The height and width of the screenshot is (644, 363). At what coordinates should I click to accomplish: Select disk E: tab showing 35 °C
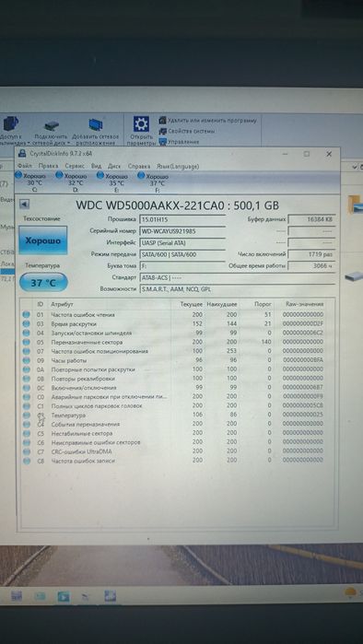[112, 182]
